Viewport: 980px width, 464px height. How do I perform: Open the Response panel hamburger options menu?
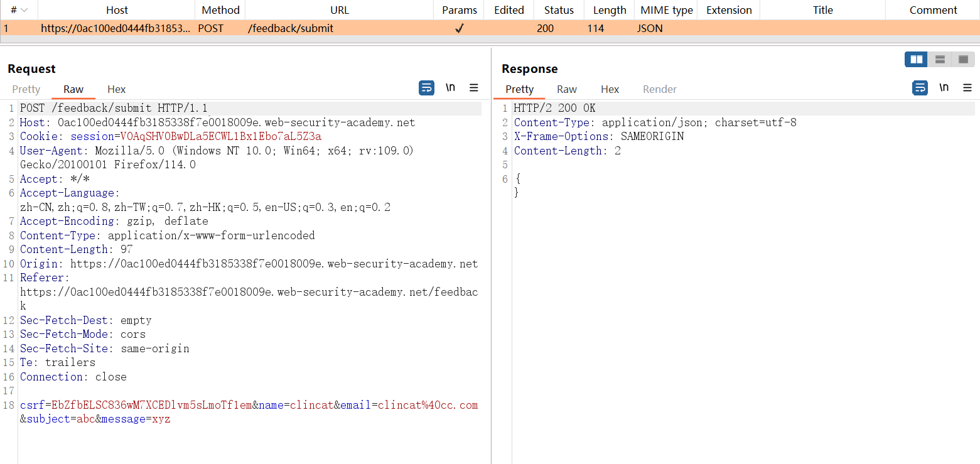967,88
